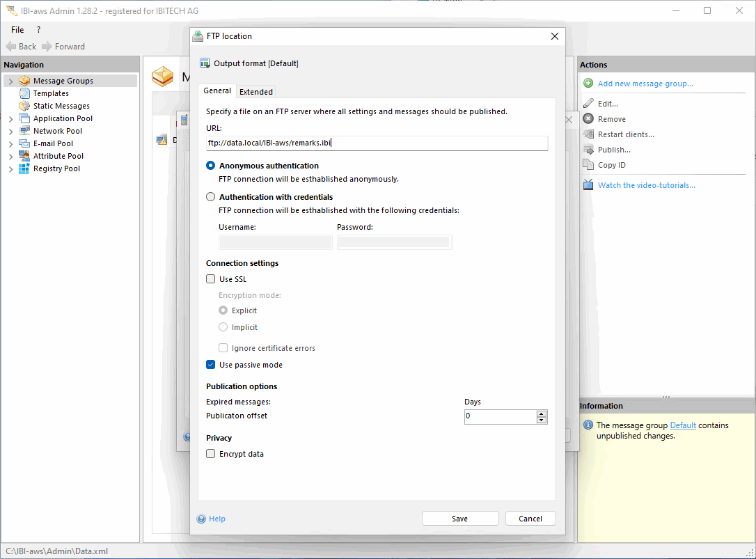Image resolution: width=756 pixels, height=559 pixels.
Task: Click the Application Pool icon in navigation
Action: click(x=24, y=118)
